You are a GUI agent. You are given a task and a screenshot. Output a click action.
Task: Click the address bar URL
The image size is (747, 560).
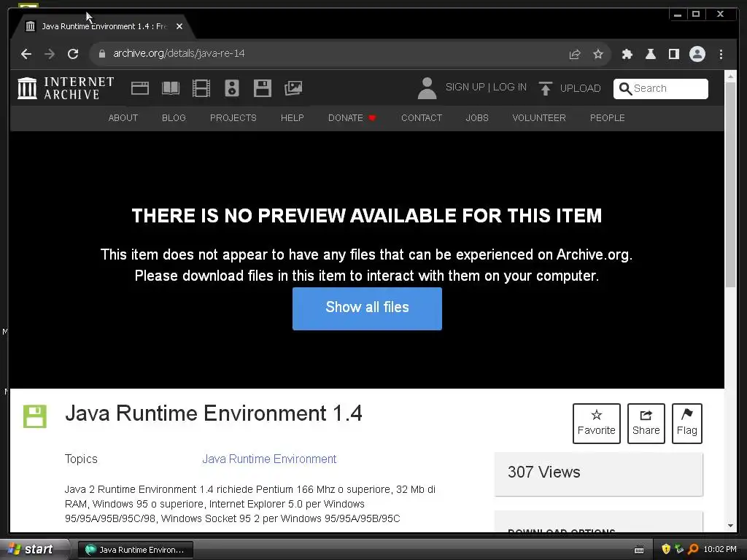click(x=179, y=53)
